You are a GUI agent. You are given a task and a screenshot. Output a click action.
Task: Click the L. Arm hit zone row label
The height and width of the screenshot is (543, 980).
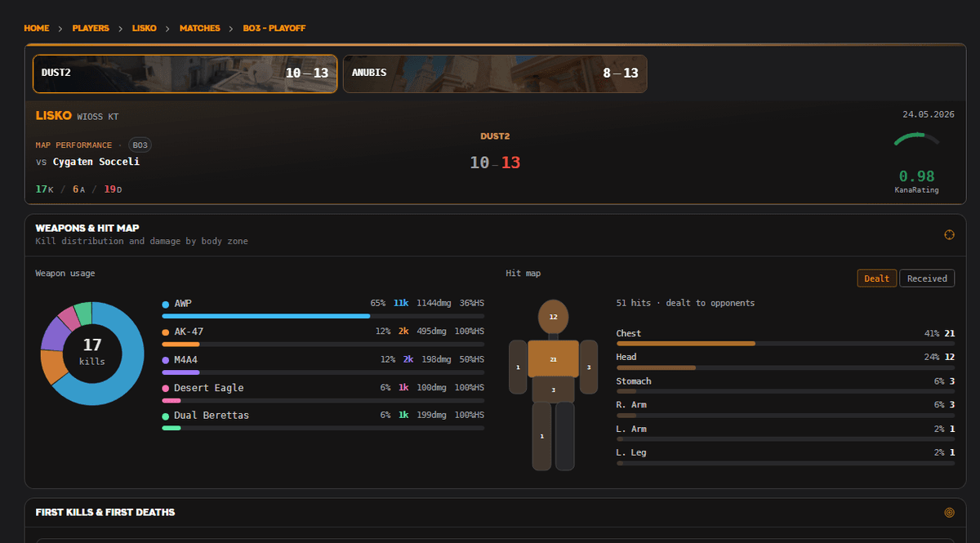[631, 429]
